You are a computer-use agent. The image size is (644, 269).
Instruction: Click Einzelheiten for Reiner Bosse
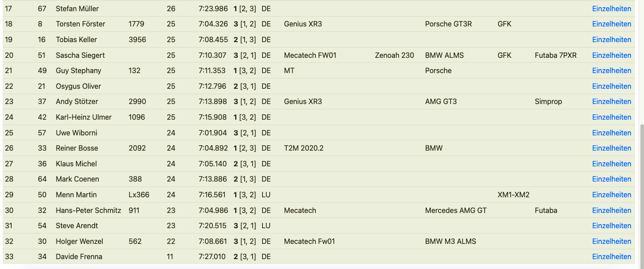(611, 148)
